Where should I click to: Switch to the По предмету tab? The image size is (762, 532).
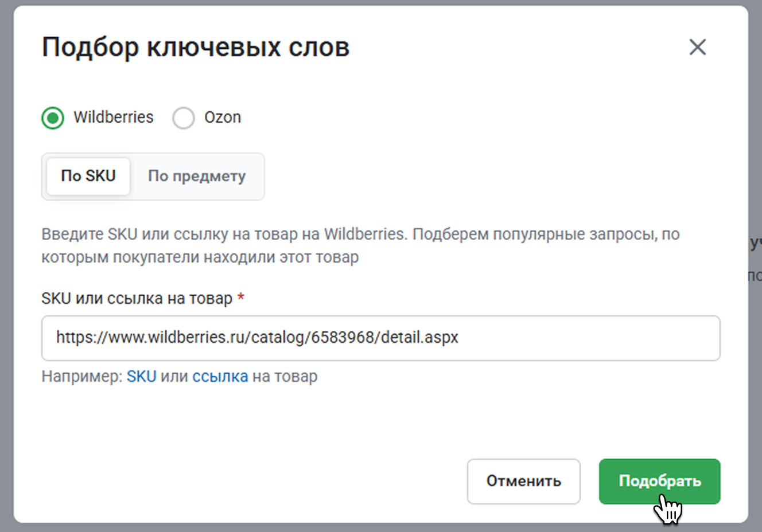(x=197, y=176)
